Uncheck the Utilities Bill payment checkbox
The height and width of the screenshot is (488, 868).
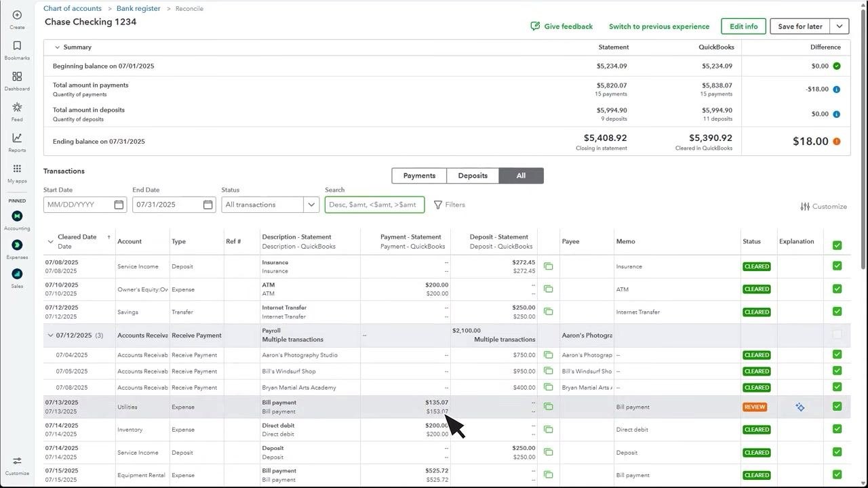coord(837,407)
